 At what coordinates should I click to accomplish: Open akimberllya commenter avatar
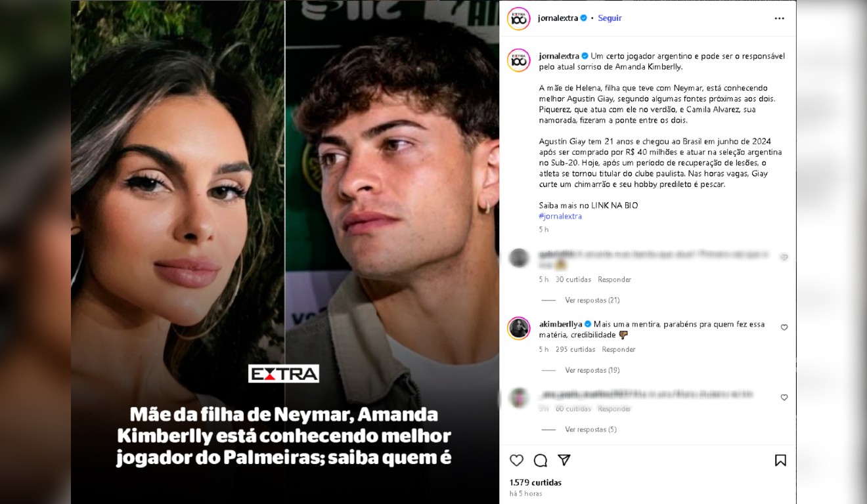tap(519, 328)
